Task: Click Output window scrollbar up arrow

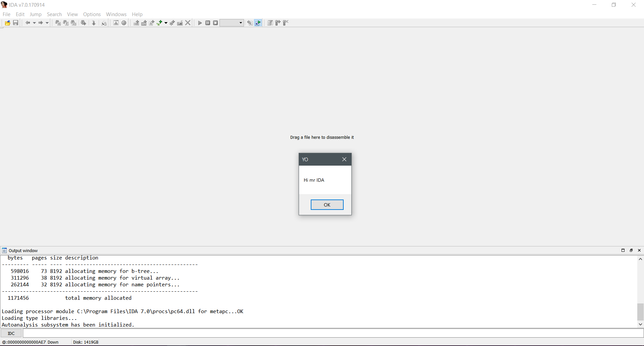Action: click(x=640, y=259)
